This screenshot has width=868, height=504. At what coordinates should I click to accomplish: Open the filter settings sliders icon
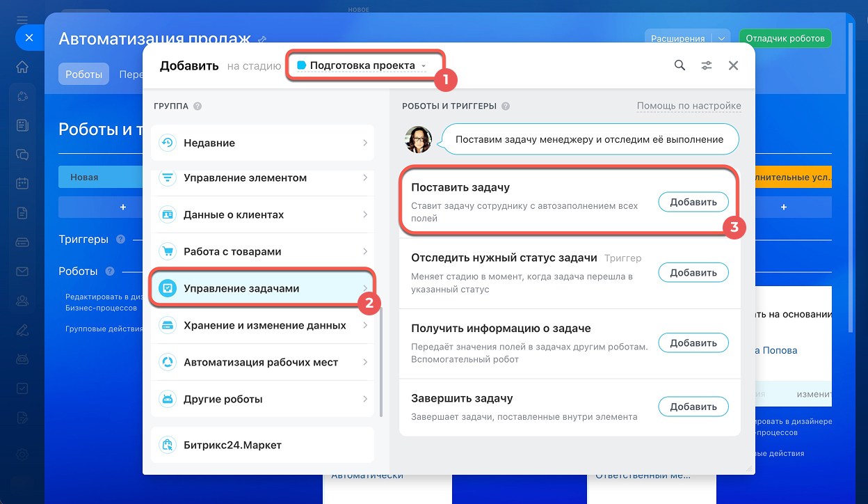(706, 65)
